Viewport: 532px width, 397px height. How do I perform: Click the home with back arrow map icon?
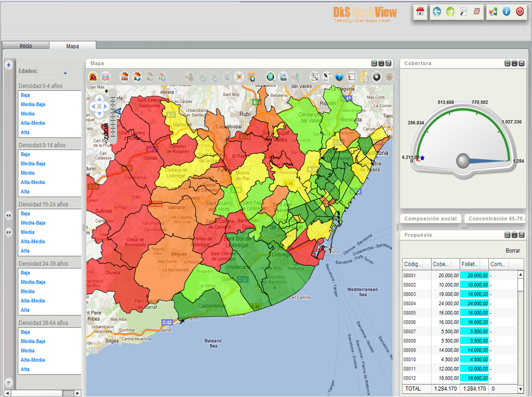pyautogui.click(x=137, y=77)
